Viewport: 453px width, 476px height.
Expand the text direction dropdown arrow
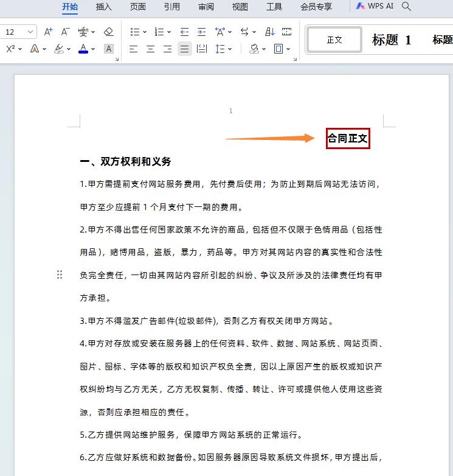pos(254,32)
